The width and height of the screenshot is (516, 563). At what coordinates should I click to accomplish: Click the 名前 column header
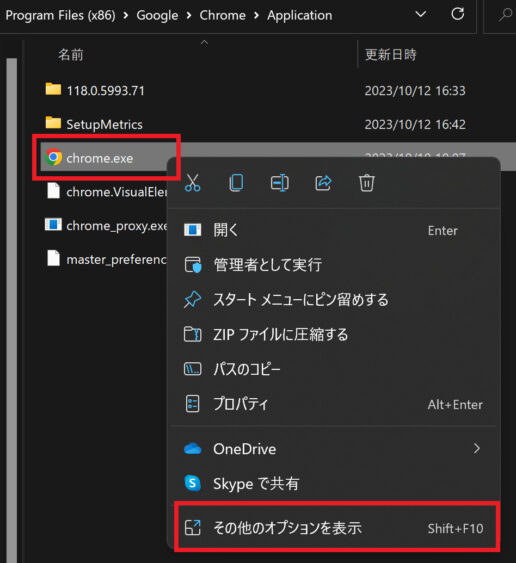click(x=71, y=55)
